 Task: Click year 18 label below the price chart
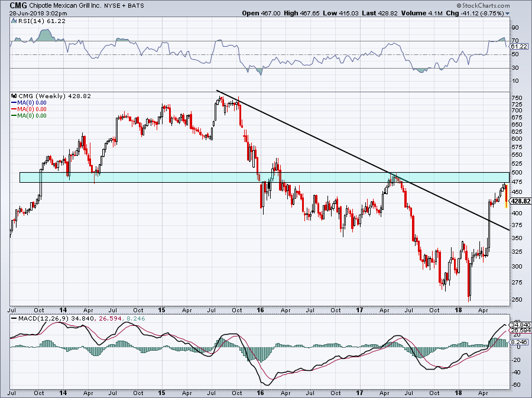(x=458, y=310)
